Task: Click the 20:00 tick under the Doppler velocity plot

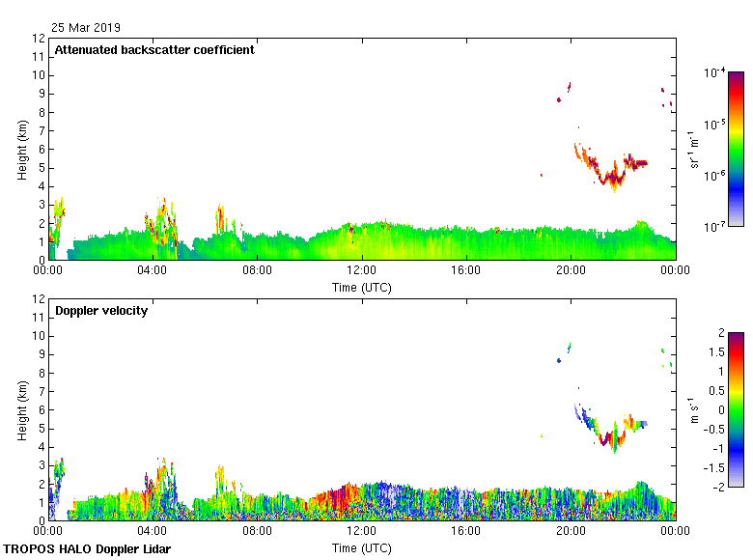Action: [x=571, y=532]
